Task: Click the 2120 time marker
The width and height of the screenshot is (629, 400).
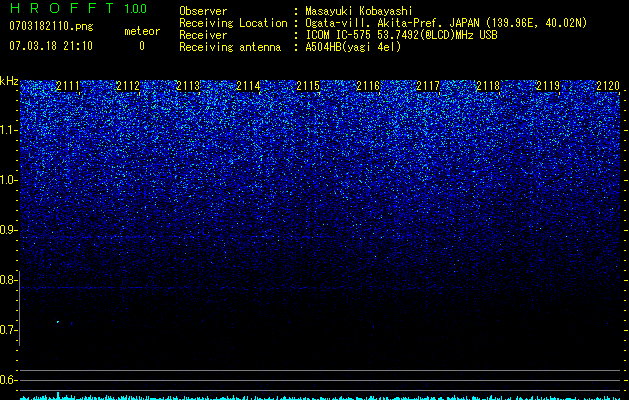Action: point(608,85)
